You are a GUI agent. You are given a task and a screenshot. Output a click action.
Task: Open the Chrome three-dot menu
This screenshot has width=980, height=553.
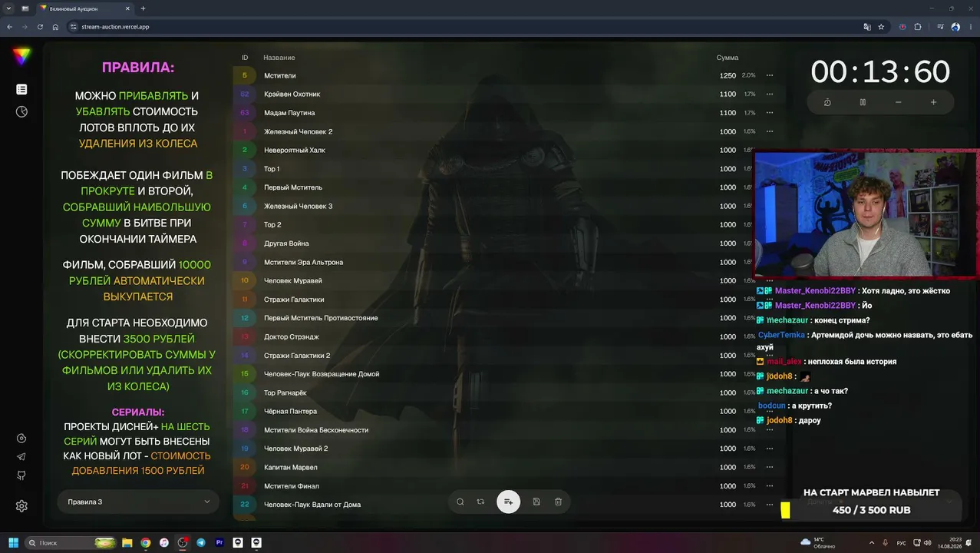pos(970,27)
